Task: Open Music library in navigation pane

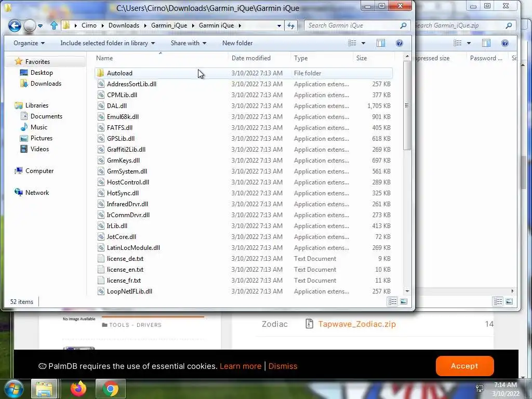Action: coord(38,127)
